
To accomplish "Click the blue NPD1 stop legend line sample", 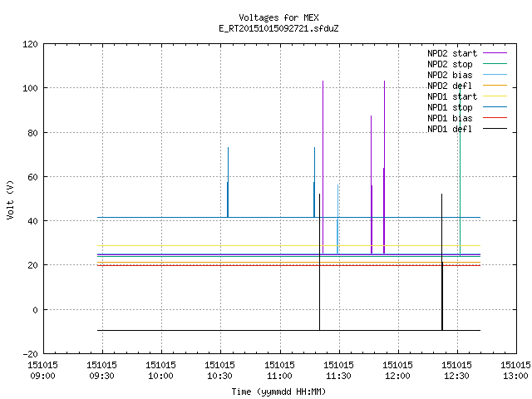I will (x=495, y=107).
